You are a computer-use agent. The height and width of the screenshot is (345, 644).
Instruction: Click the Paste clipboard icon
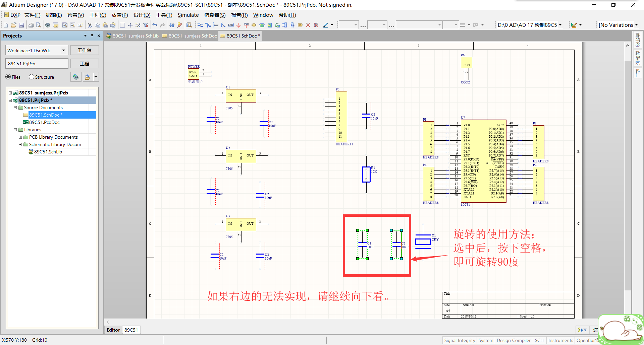point(105,25)
